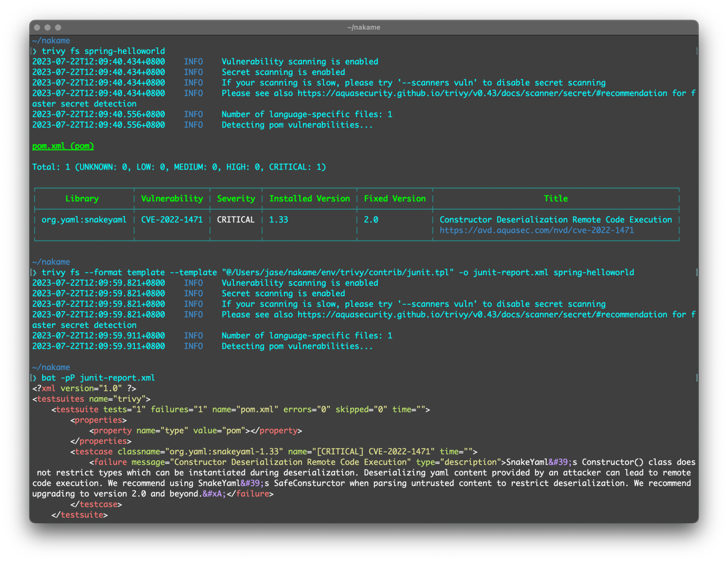This screenshot has height=562, width=728.
Task: Click the minimize window button in title bar
Action: click(47, 27)
